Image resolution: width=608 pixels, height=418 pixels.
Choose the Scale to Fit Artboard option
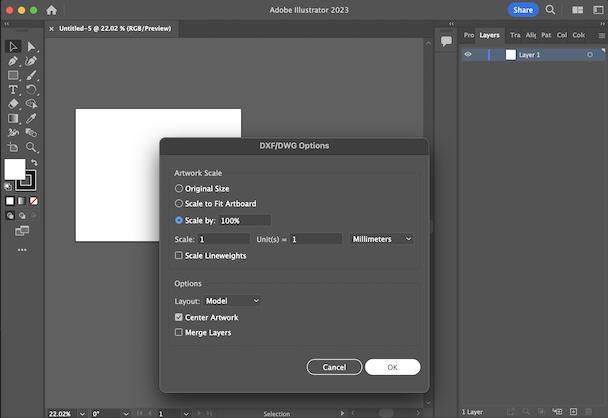[x=179, y=203]
